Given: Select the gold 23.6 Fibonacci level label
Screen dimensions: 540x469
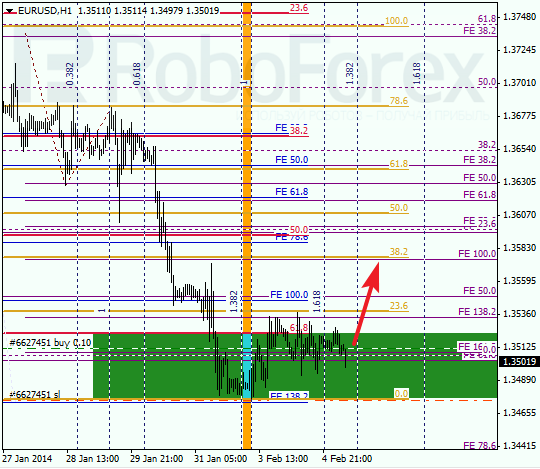Looking at the screenshot, I should pyautogui.click(x=399, y=306).
